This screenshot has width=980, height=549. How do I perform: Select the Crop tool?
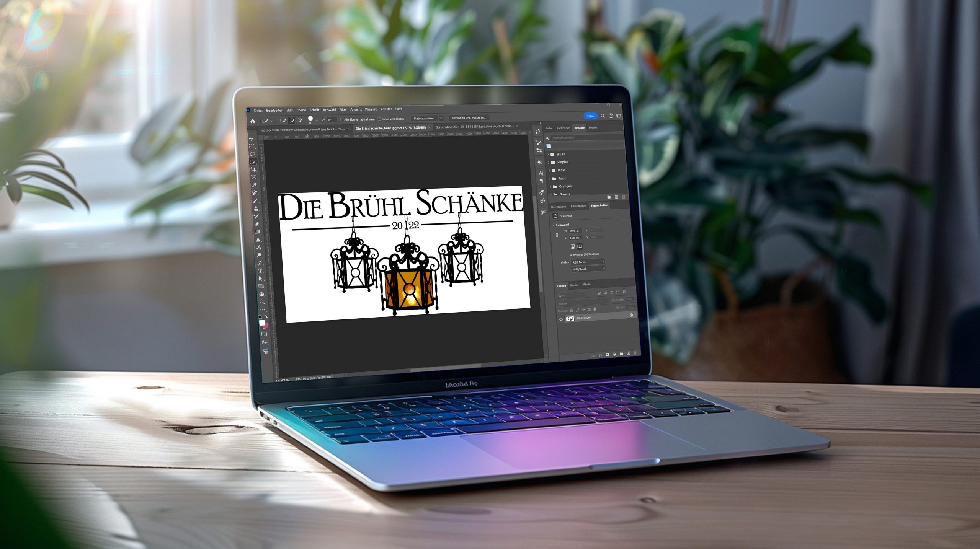click(x=253, y=169)
